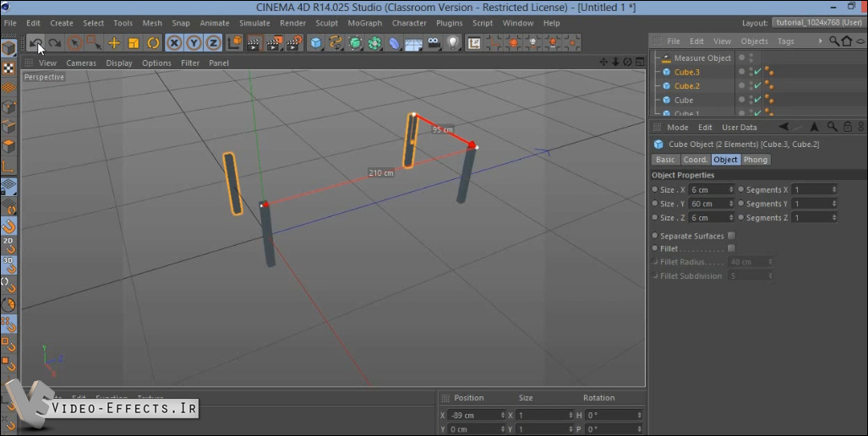Step Position X value arrows
The height and width of the screenshot is (436, 868).
pyautogui.click(x=503, y=415)
